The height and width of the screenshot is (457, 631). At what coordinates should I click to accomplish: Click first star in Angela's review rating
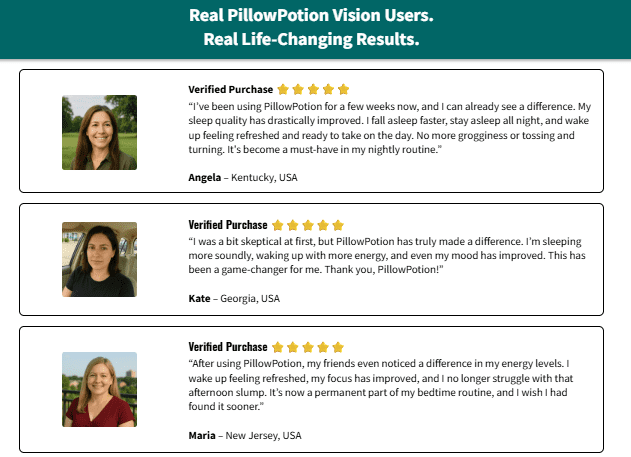tap(283, 89)
